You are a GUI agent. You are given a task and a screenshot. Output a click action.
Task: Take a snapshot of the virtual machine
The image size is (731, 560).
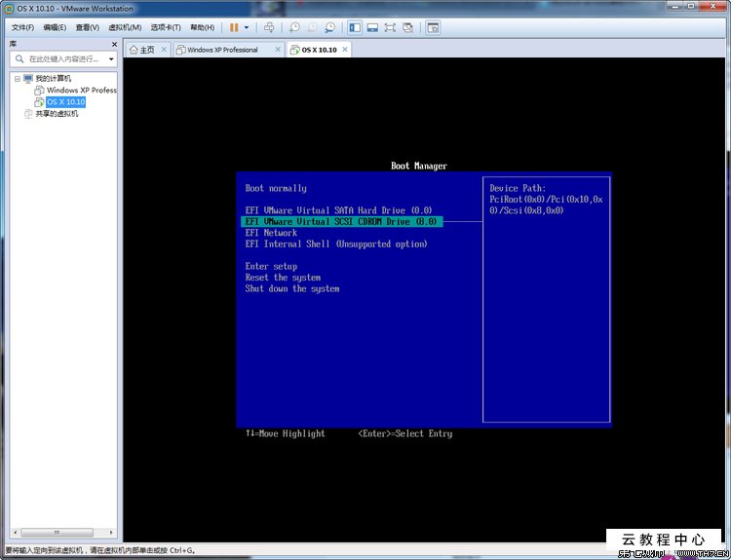point(294,27)
